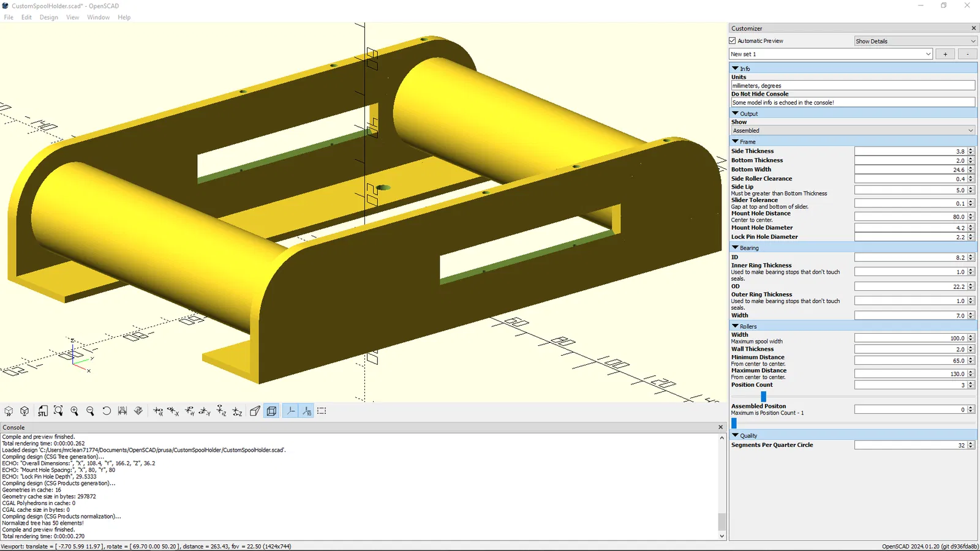
Task: Open the Show Details dropdown
Action: [915, 41]
